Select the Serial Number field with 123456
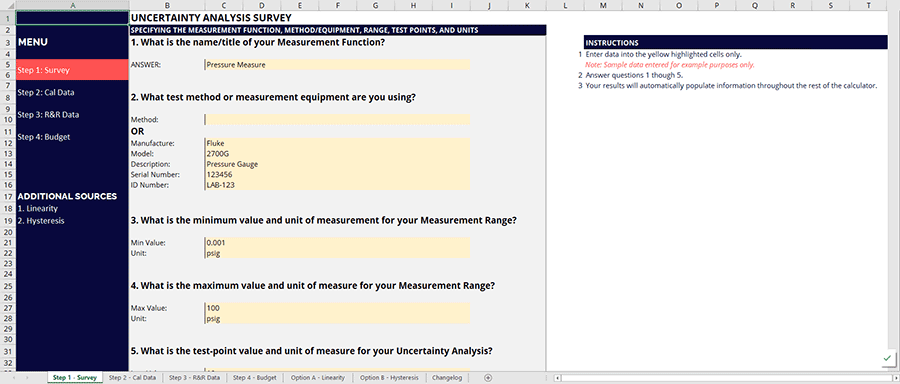The height and width of the screenshot is (384, 900). point(337,174)
